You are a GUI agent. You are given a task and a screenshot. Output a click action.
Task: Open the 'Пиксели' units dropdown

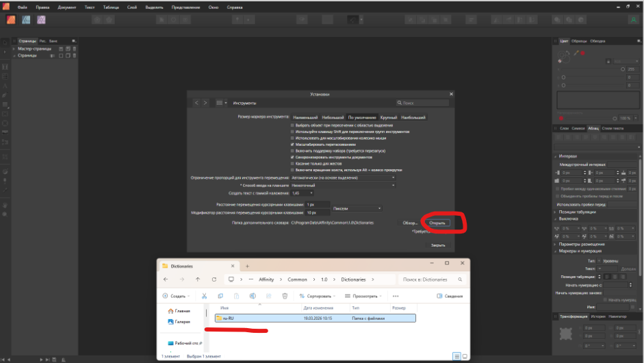(357, 208)
